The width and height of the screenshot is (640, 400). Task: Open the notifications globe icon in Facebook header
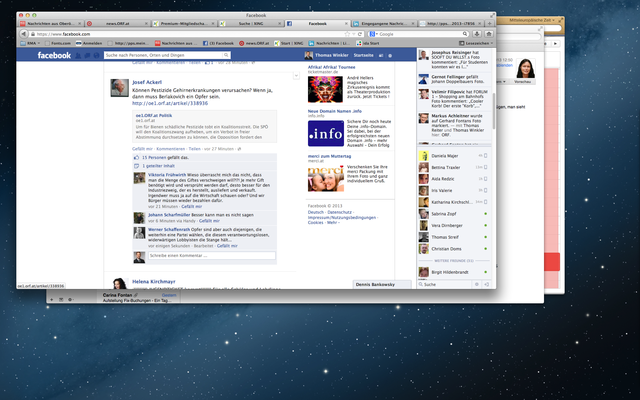coord(96,56)
